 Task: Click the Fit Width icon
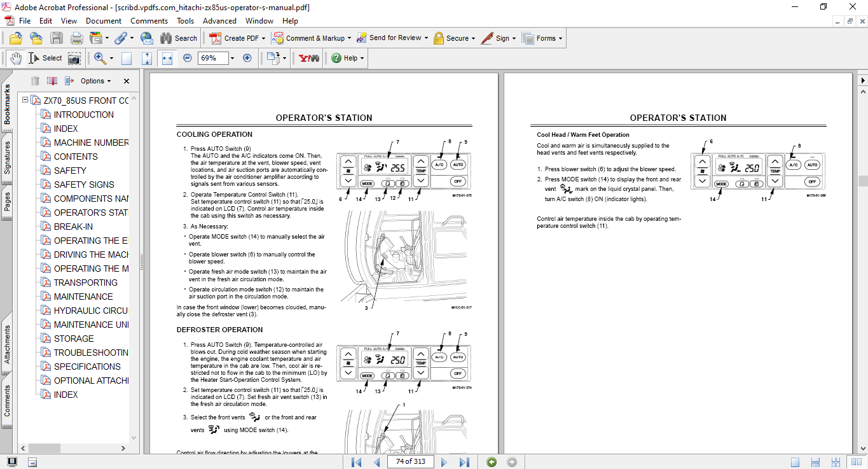coord(167,58)
